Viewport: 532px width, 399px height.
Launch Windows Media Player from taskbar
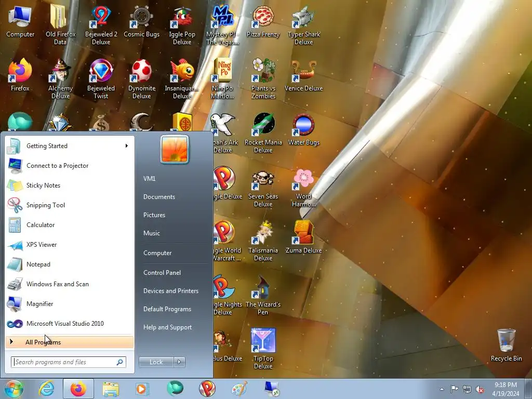[142, 389]
